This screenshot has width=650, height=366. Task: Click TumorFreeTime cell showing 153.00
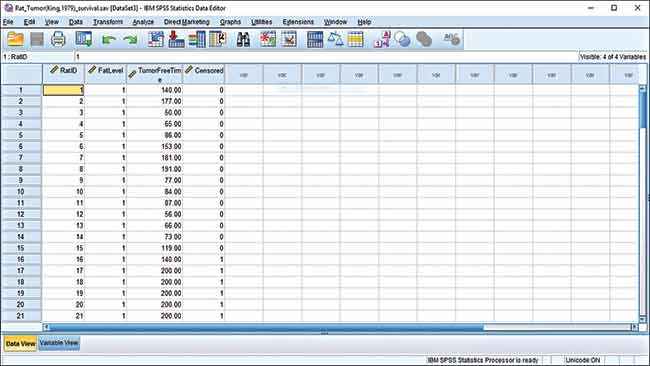[x=154, y=146]
